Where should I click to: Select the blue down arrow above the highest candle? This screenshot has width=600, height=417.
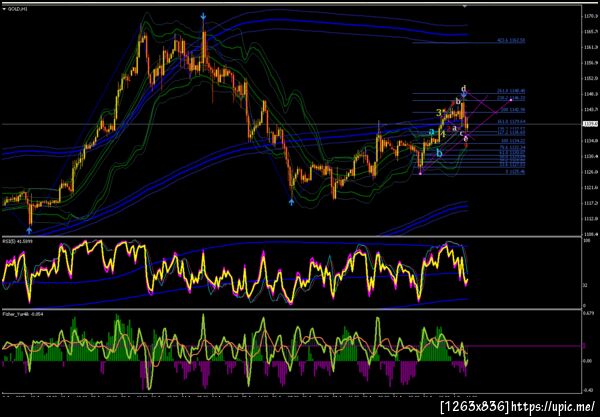pos(203,16)
